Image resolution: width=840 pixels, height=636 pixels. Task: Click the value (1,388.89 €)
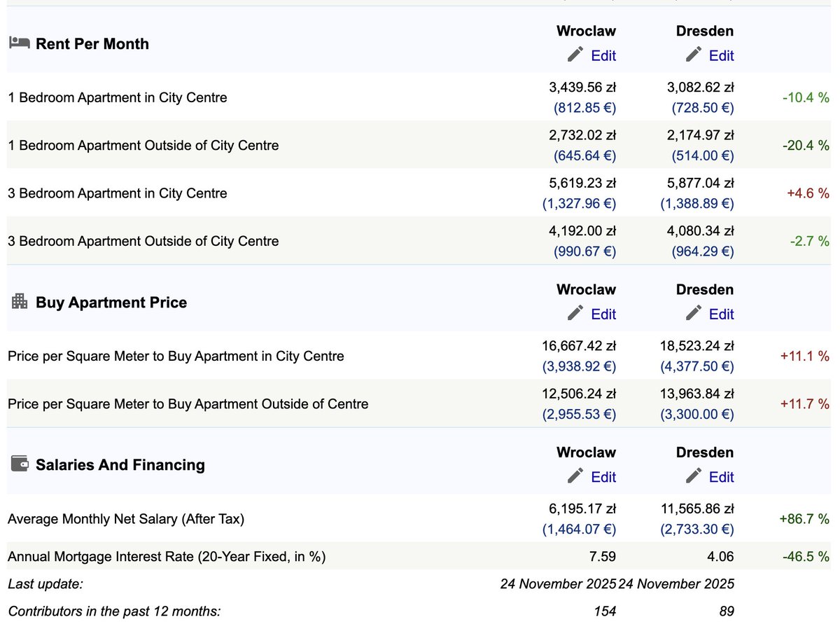[x=697, y=204]
